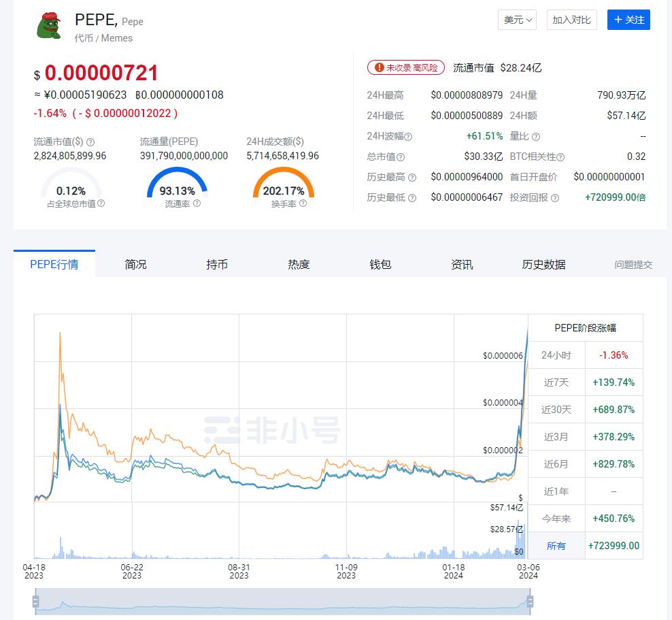Image resolution: width=672 pixels, height=620 pixels.
Task: Click the BTC price 0.000000000108
Action: 180,95
